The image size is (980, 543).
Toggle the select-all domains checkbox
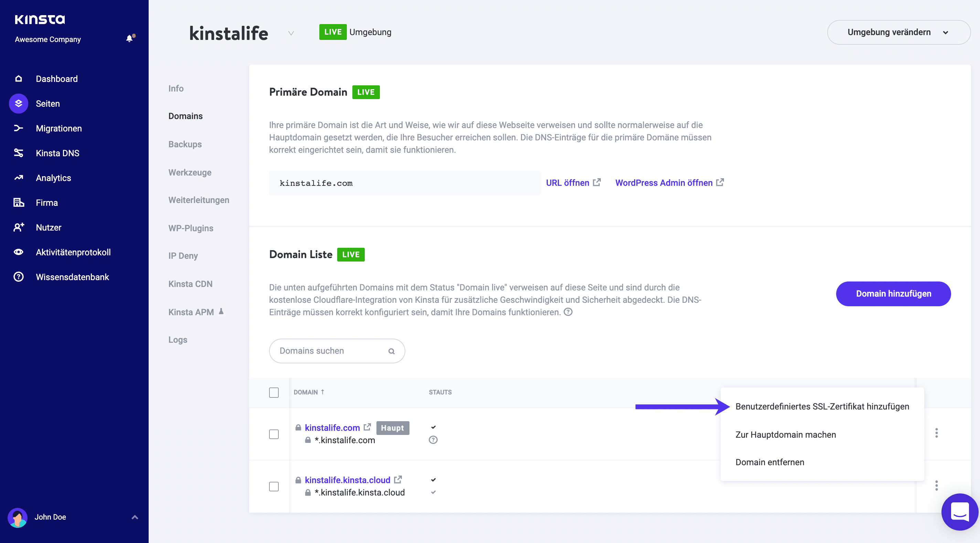[x=274, y=392]
